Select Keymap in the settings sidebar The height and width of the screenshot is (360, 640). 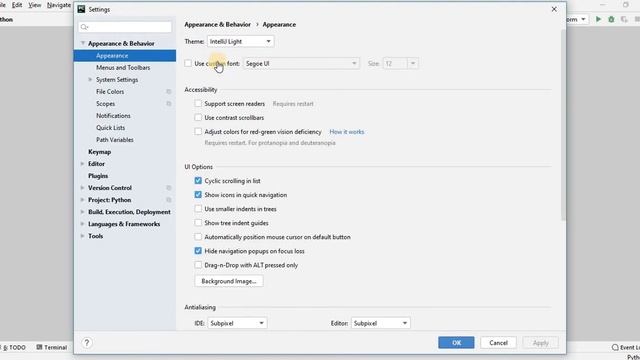point(100,152)
